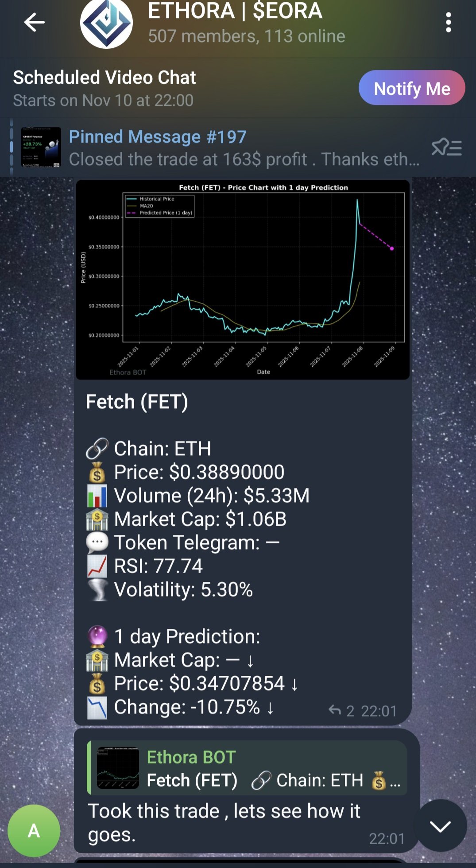Open the pinned messages list icon
476x868 pixels.
click(446, 147)
